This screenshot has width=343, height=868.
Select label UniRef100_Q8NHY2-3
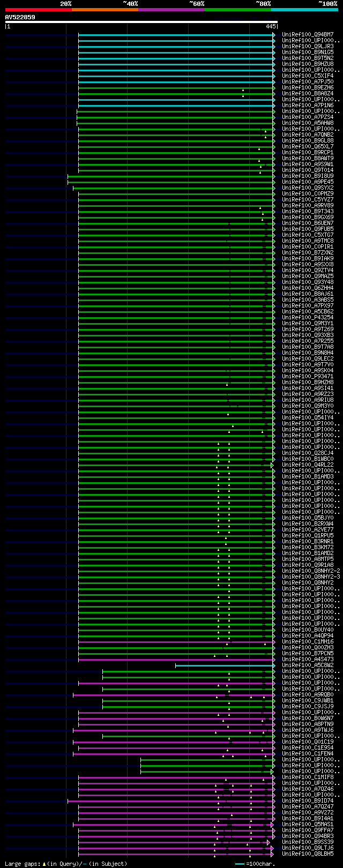click(x=311, y=577)
